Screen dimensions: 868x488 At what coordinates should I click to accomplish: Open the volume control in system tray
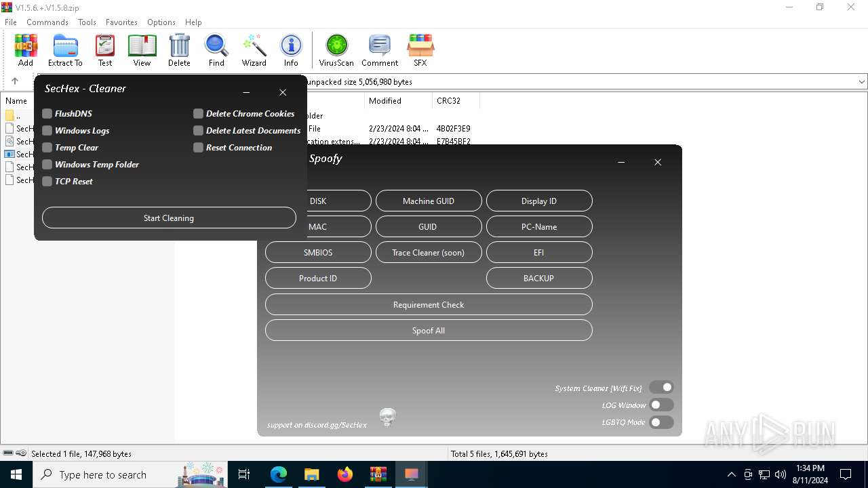coord(781,474)
